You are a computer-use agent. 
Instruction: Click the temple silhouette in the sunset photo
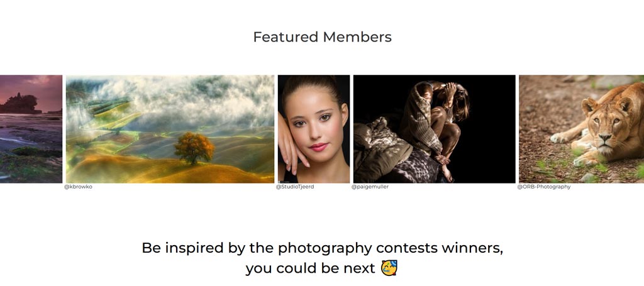pyautogui.click(x=19, y=104)
